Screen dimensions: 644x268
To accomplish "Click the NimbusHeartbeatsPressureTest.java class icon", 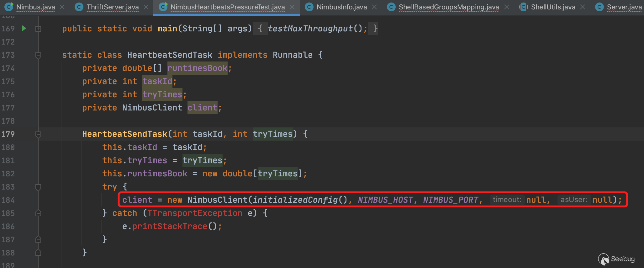I will click(163, 7).
